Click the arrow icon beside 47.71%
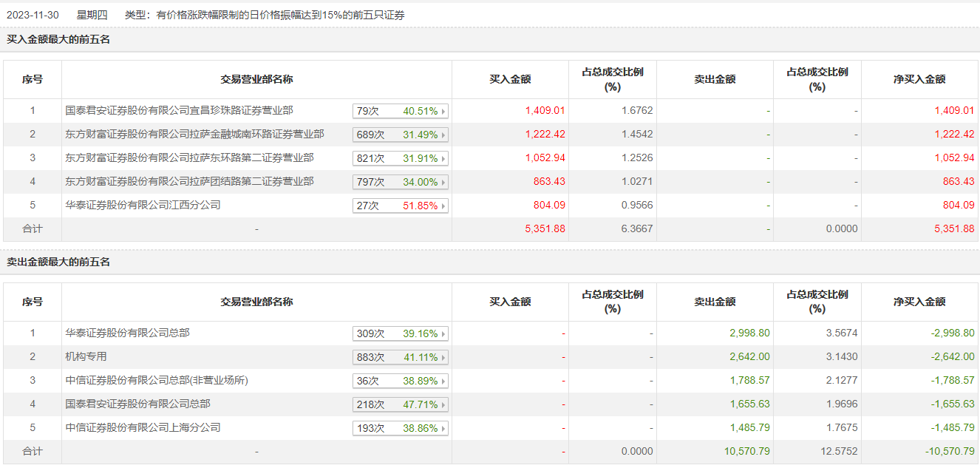The image size is (980, 468). tap(443, 405)
